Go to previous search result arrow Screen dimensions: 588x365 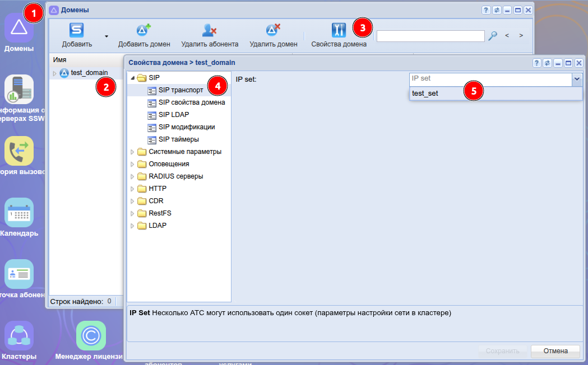click(x=507, y=36)
